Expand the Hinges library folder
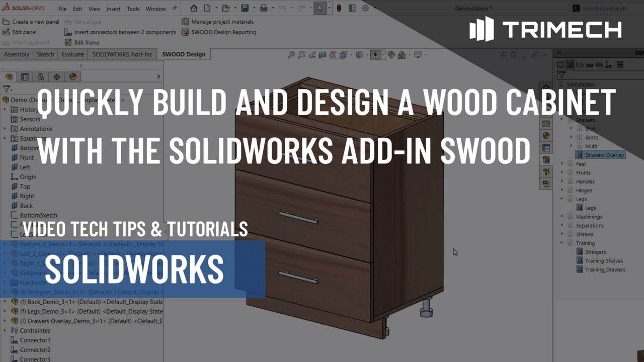The height and width of the screenshot is (362, 644). tap(562, 190)
